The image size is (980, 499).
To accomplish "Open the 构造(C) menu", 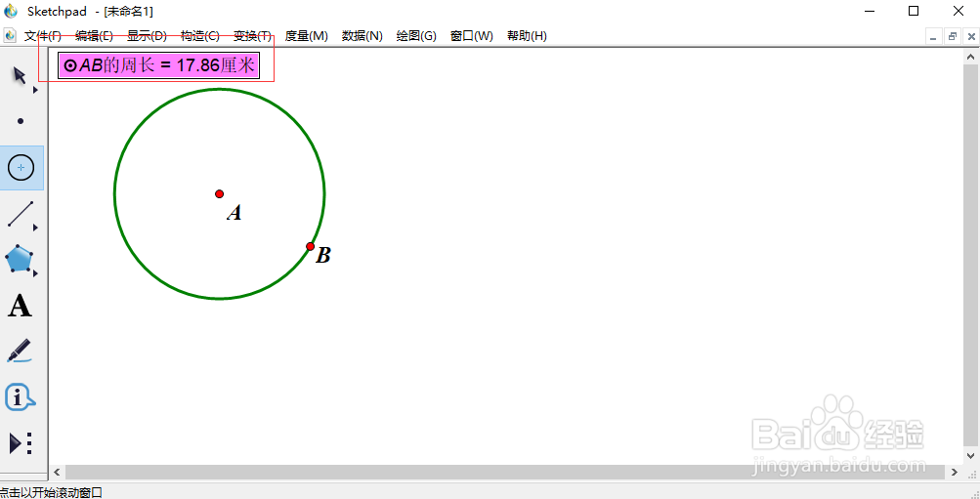I will point(200,36).
